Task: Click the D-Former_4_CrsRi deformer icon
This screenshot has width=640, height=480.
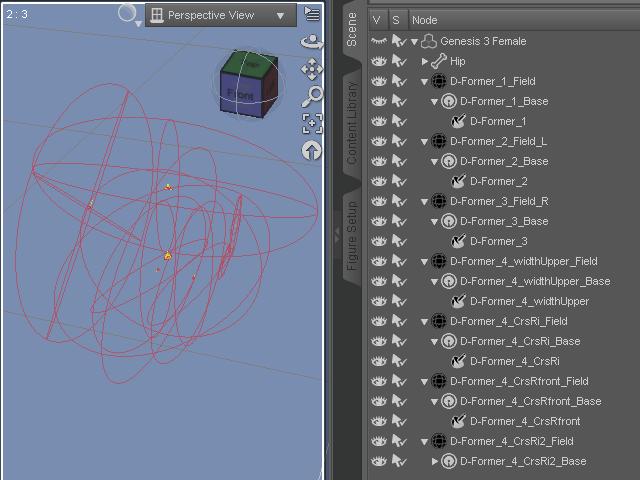Action: click(x=458, y=361)
